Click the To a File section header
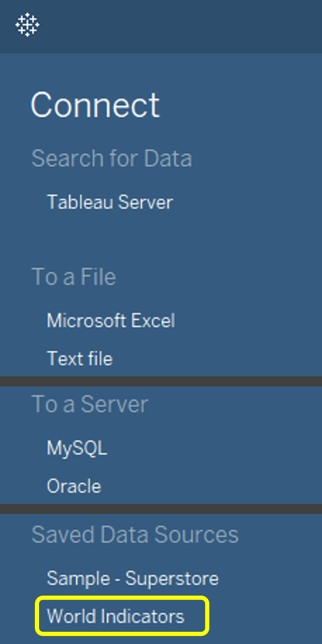Image resolution: width=322 pixels, height=644 pixels. (74, 277)
